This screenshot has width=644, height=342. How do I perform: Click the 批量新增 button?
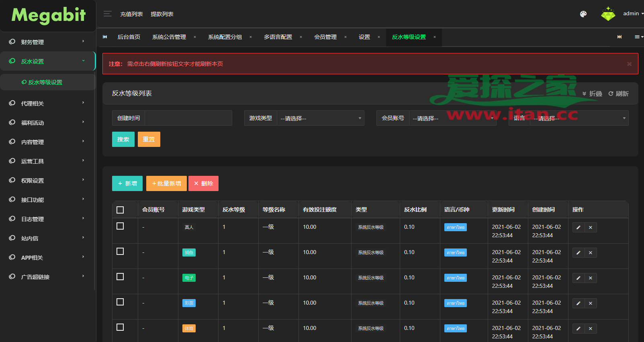click(166, 183)
